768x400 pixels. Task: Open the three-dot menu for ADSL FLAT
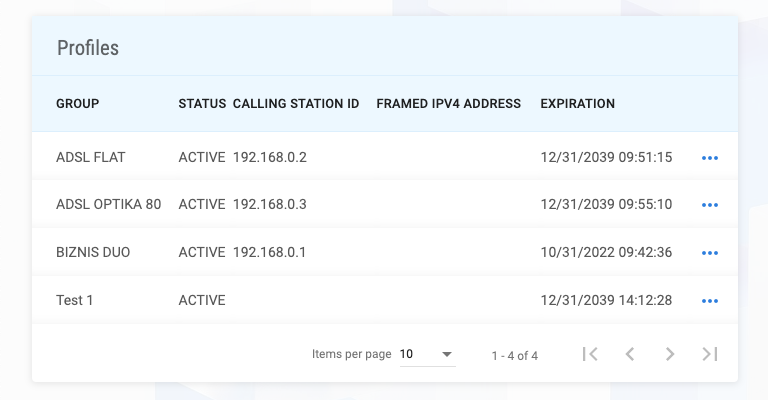[710, 158]
